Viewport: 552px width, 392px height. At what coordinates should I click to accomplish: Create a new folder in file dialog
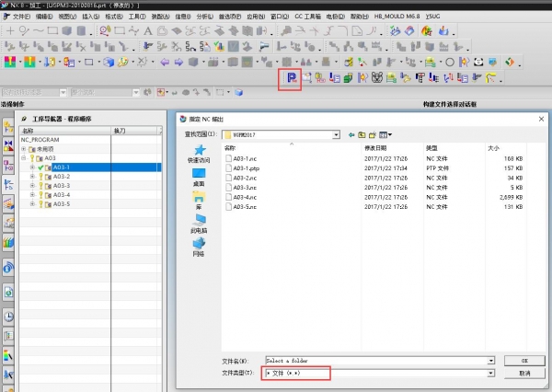(373, 135)
